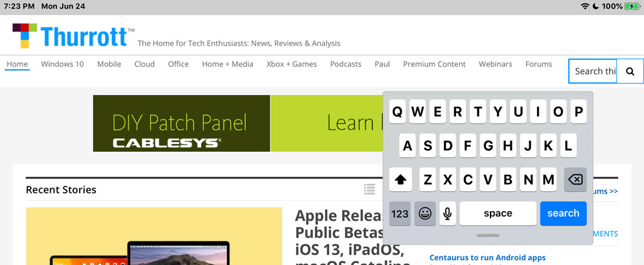Switch to the 123 numeric keyboard

coord(400,213)
